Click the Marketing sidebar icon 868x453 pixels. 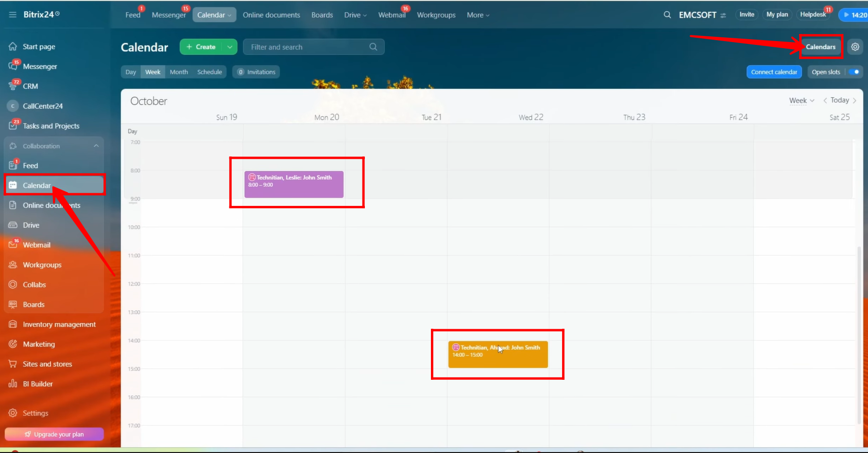[13, 344]
